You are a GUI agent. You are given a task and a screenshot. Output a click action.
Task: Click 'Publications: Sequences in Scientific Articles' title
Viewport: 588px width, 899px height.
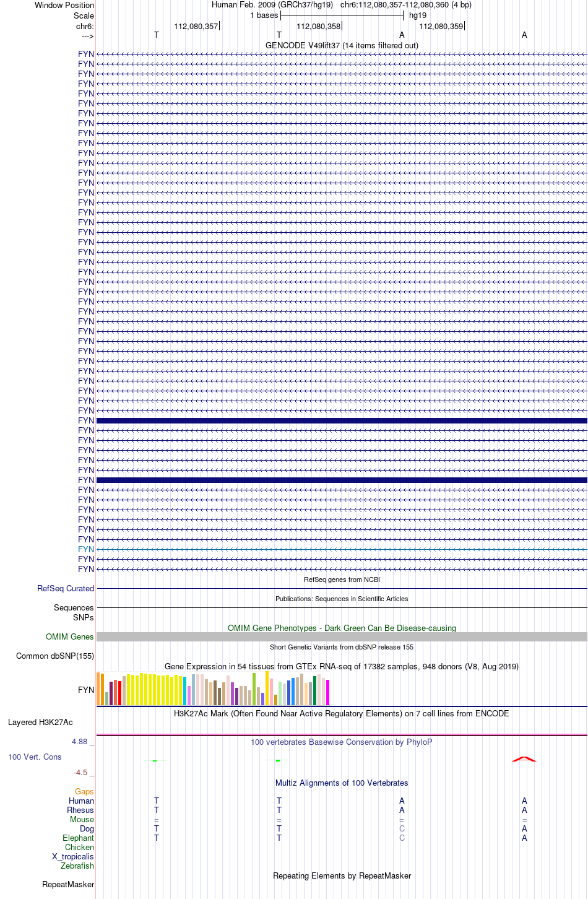coord(342,599)
